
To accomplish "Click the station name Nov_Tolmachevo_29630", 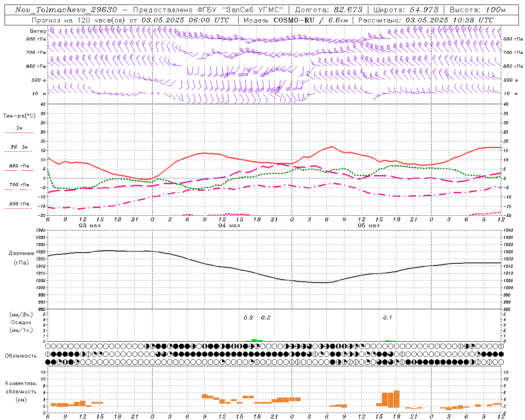I will click(x=66, y=10).
